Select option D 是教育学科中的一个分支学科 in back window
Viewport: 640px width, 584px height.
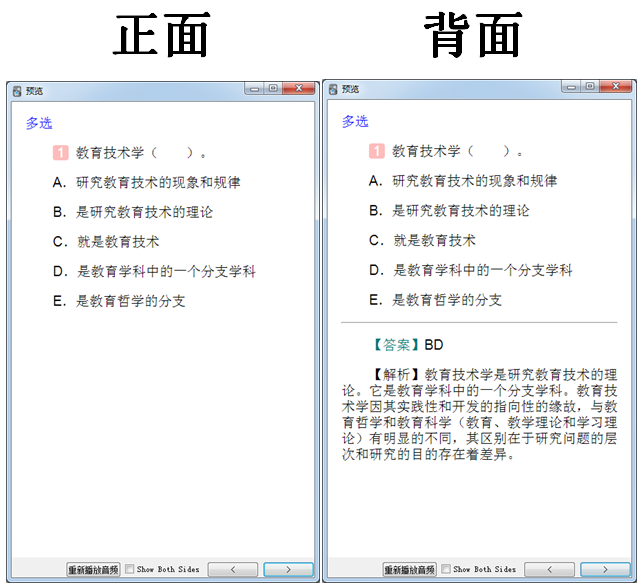pyautogui.click(x=471, y=270)
